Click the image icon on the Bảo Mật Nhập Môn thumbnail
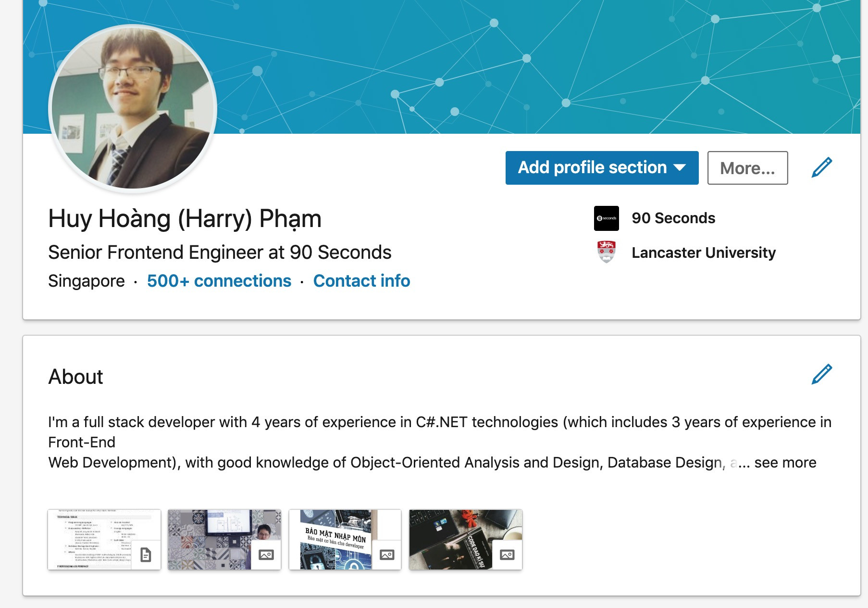868x608 pixels. pyautogui.click(x=386, y=555)
